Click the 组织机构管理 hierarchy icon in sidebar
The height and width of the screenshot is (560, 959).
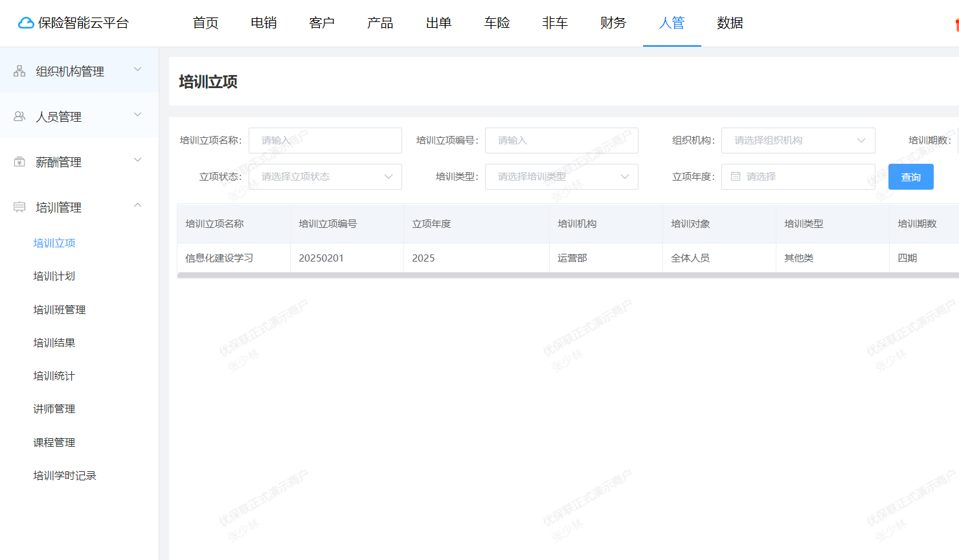(x=19, y=71)
